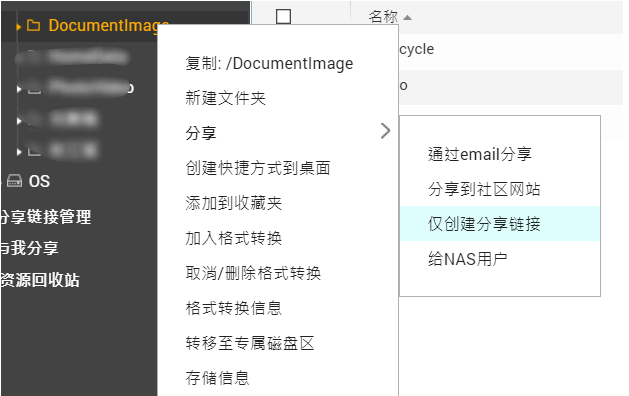This screenshot has width=629, height=396.
Task: Open the 分享 submenu chevron
Action: click(385, 131)
